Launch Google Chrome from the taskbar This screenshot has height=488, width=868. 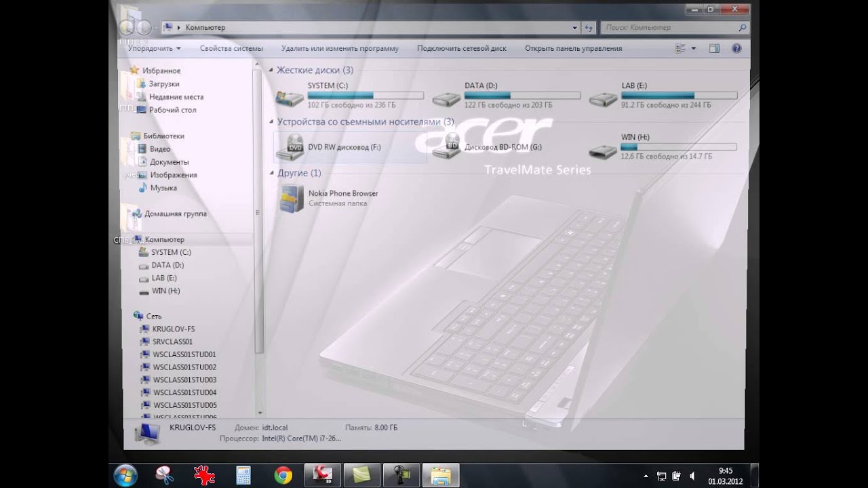coord(283,475)
